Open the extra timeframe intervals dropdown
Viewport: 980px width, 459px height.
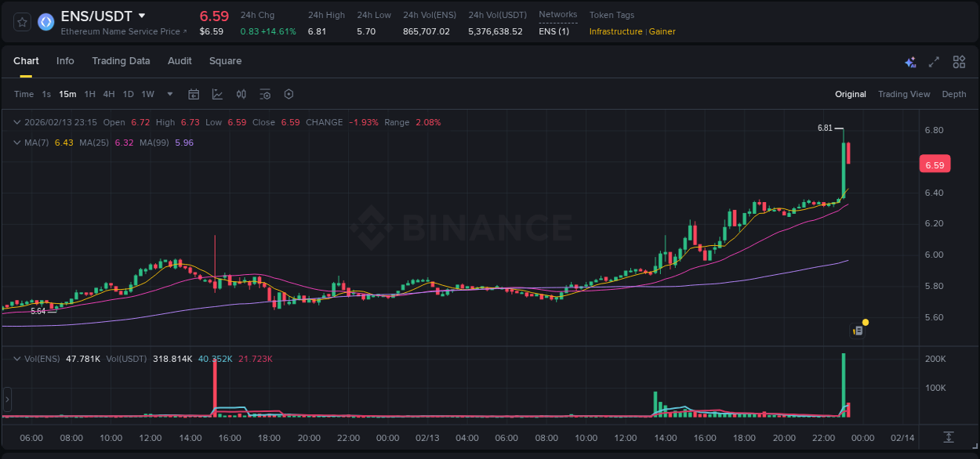click(x=169, y=94)
